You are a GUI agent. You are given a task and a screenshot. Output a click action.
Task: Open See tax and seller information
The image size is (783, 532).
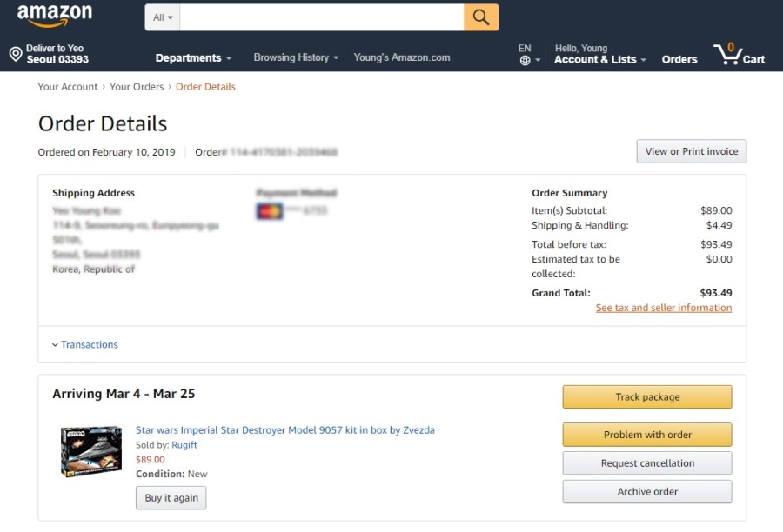[x=663, y=308]
